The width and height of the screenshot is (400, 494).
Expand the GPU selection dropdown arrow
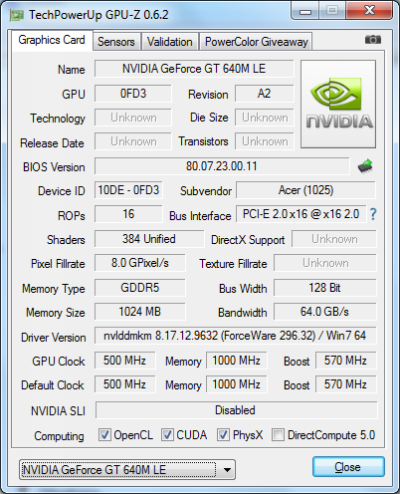[x=227, y=470]
